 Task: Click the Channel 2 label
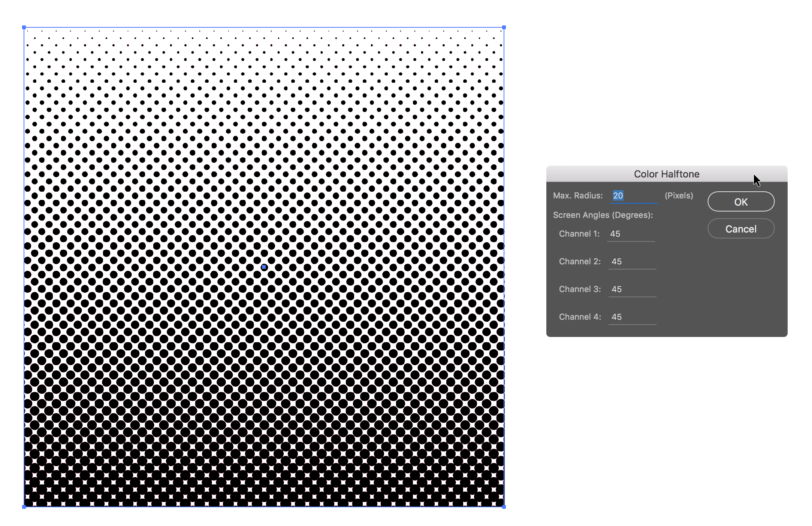(580, 262)
